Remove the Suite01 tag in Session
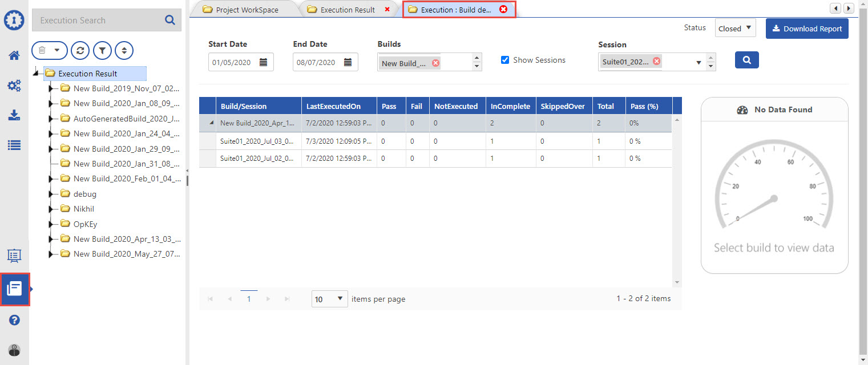This screenshot has width=868, height=365. [x=657, y=62]
